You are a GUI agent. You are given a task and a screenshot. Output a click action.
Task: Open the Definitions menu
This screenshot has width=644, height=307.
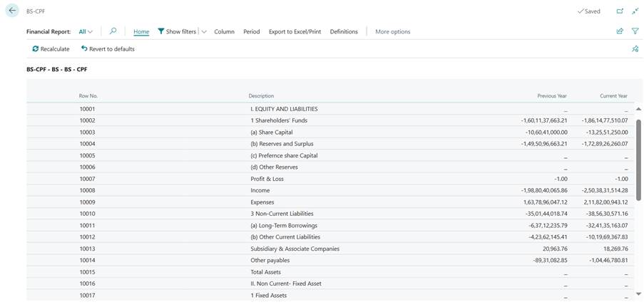click(344, 31)
